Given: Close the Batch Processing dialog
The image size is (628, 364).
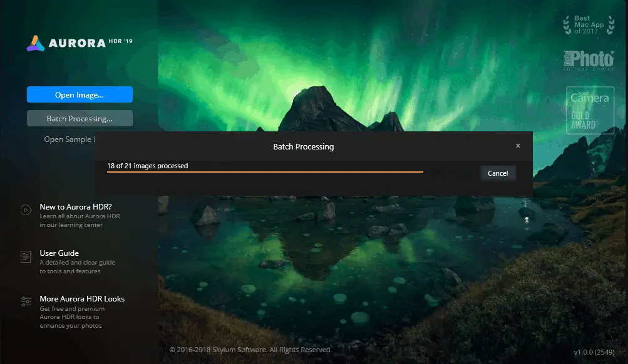Looking at the screenshot, I should [518, 146].
